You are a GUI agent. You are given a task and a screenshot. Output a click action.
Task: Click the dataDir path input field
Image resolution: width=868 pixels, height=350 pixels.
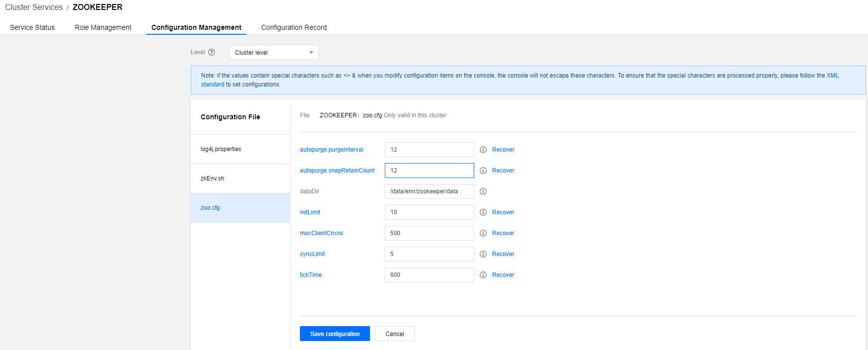430,191
